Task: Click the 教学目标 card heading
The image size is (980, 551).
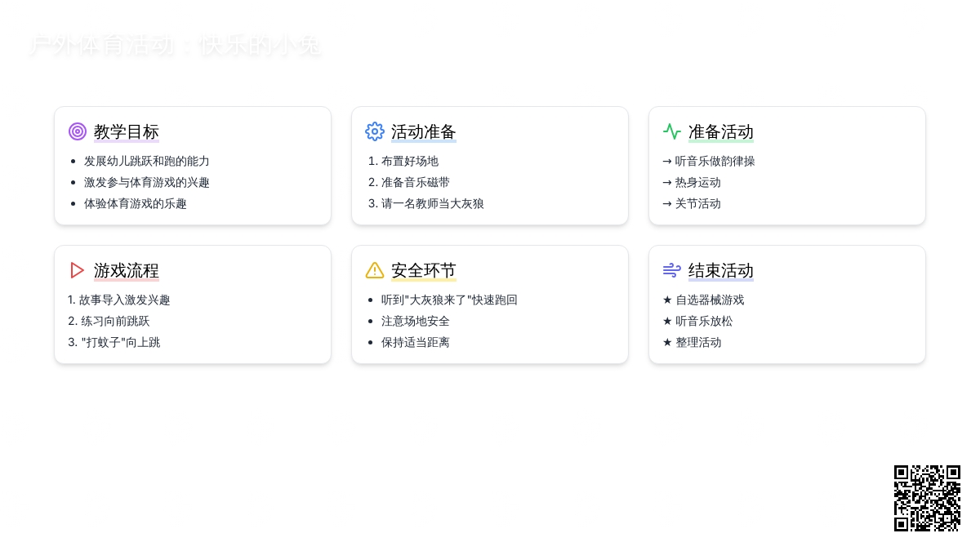Action: (127, 131)
